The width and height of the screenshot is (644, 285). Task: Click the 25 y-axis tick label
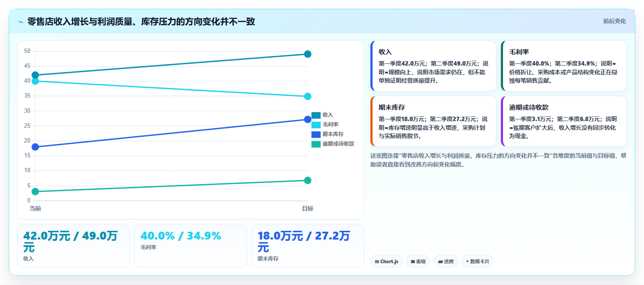27,126
